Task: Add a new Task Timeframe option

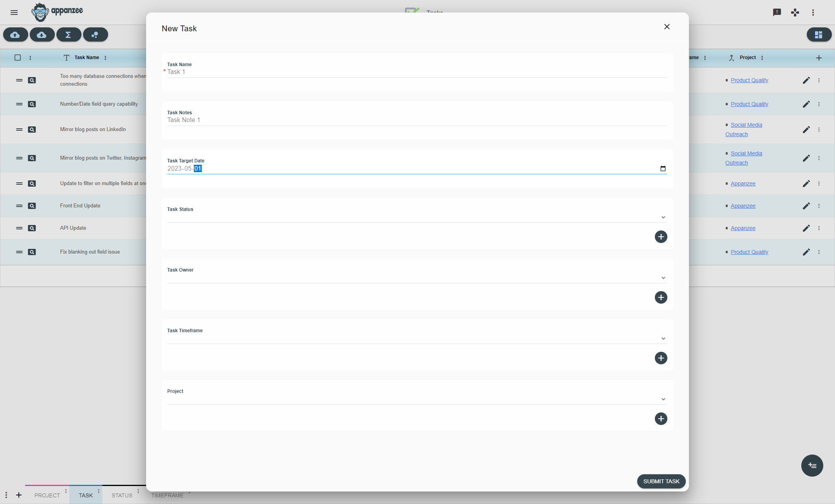Action: tap(661, 358)
